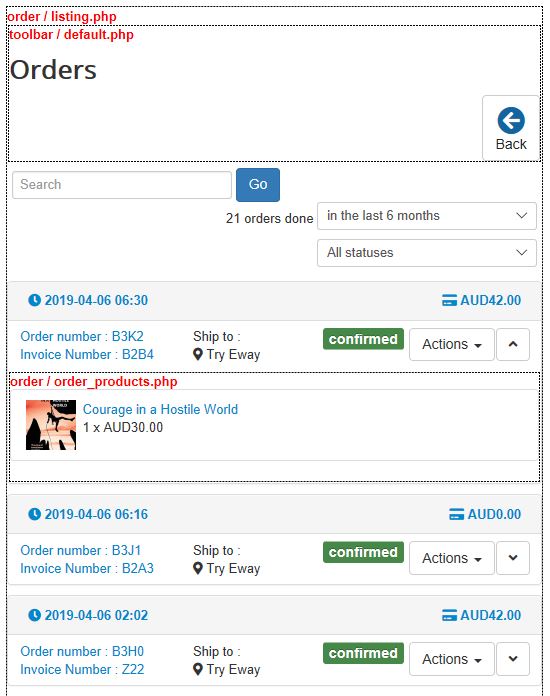Viewport: 550px width, 696px height.
Task: Click clock icon beside 2019-04-06 06:16
Action: pos(34,514)
